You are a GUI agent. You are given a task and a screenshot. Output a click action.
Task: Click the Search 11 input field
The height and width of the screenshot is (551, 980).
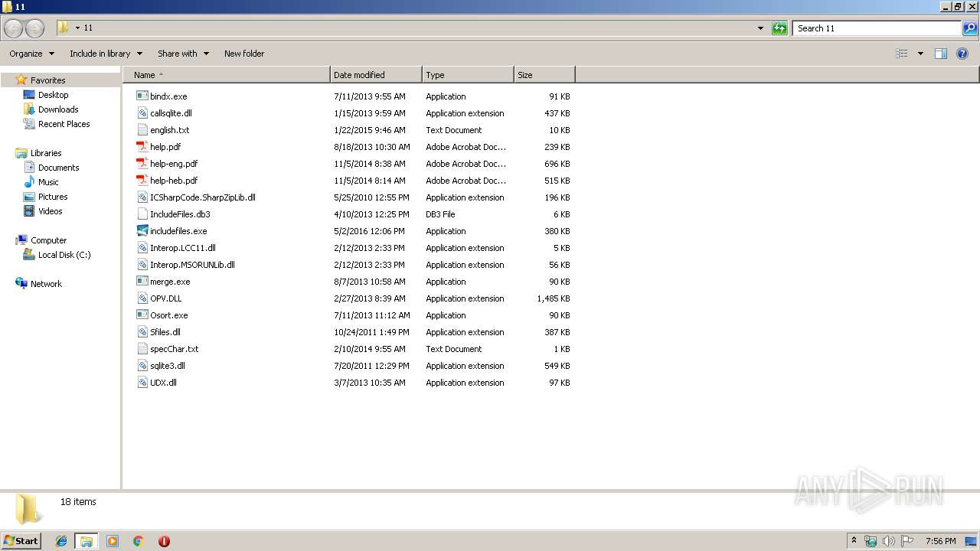tap(877, 28)
